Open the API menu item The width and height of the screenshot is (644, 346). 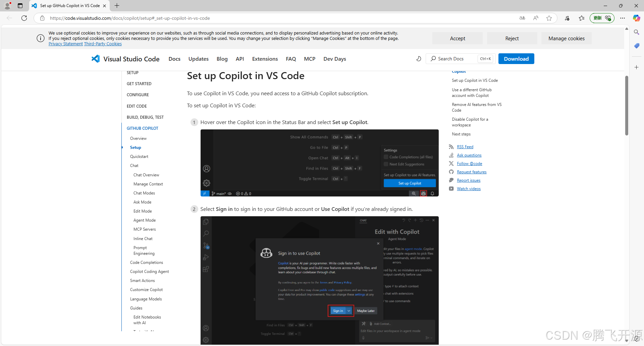coord(240,59)
